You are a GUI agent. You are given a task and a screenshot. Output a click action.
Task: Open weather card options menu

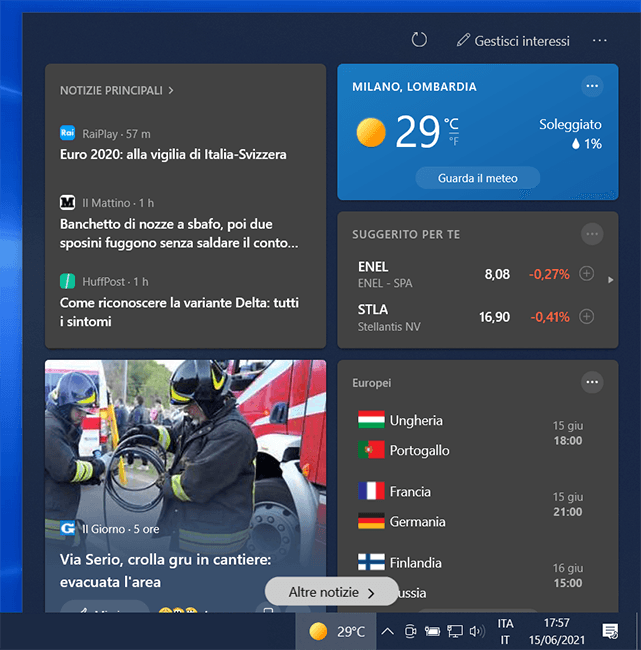tap(592, 86)
